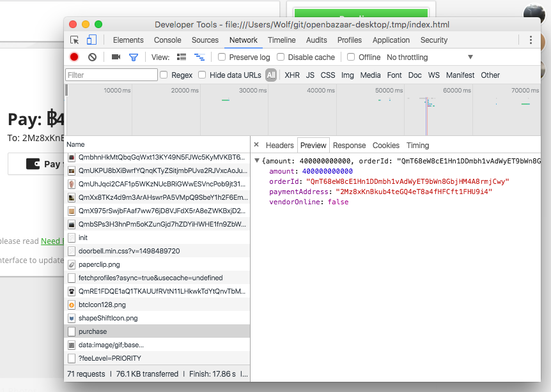Image resolution: width=551 pixels, height=392 pixels.
Task: Capture screenshots with the camera icon
Action: pos(116,57)
